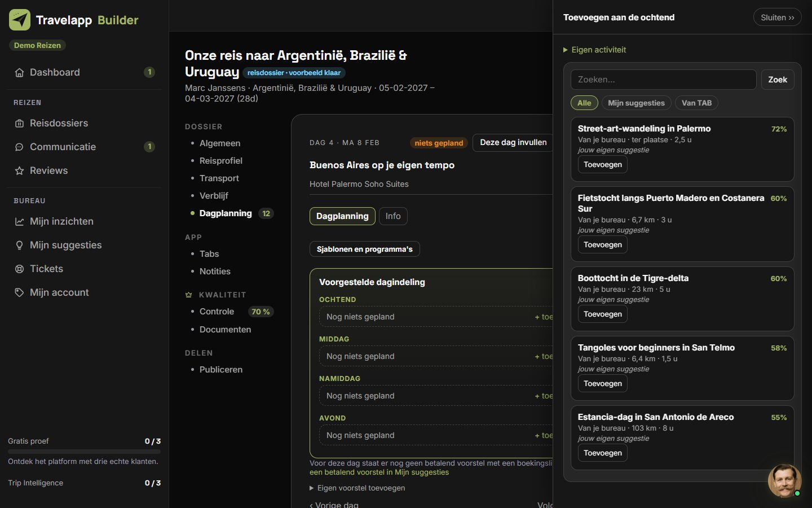Expand the Eigen activiteit section

[x=594, y=50]
